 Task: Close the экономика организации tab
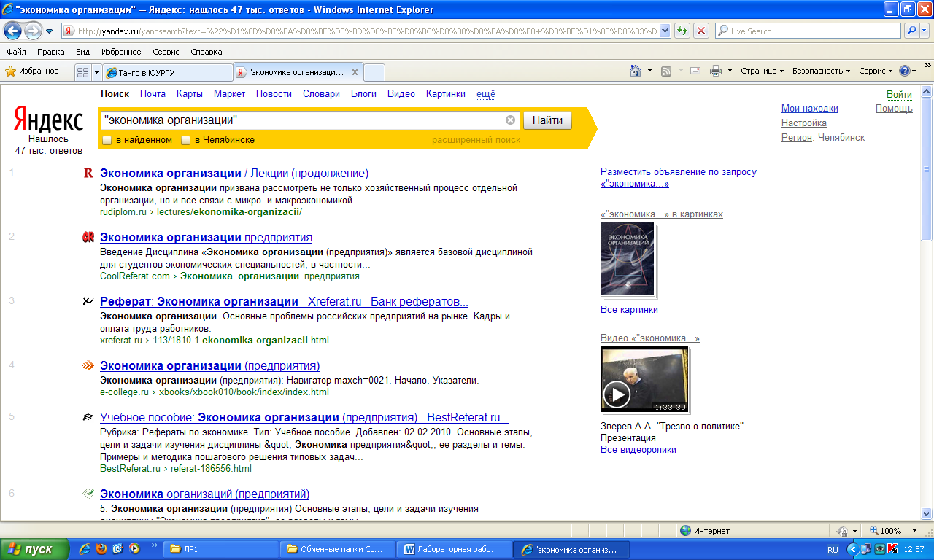tap(355, 72)
